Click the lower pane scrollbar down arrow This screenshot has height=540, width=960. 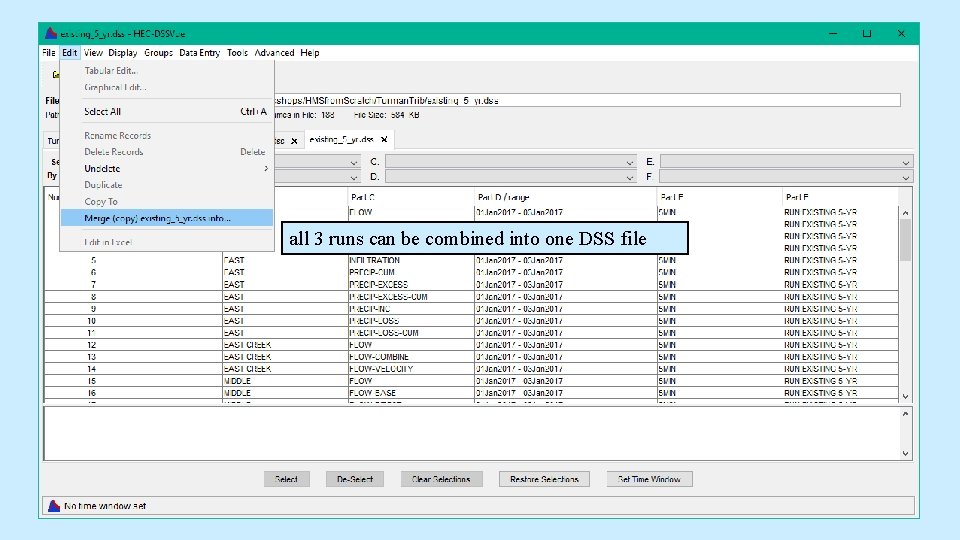click(x=906, y=454)
